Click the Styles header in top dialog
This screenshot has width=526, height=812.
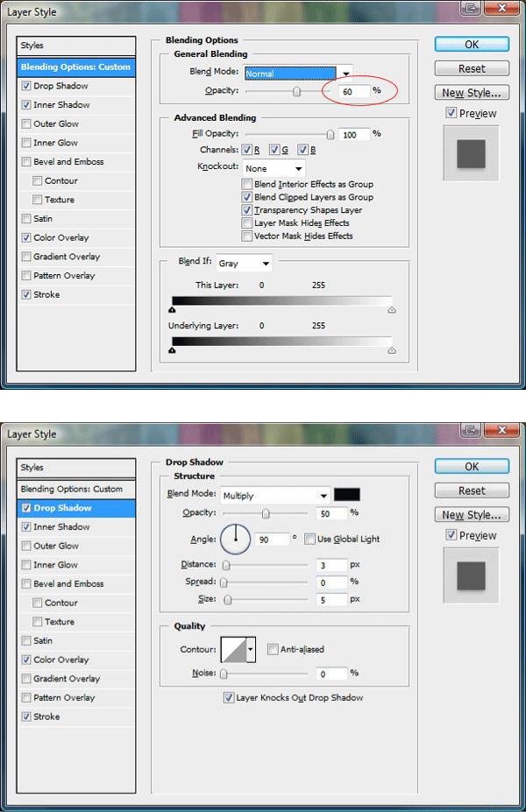76,46
